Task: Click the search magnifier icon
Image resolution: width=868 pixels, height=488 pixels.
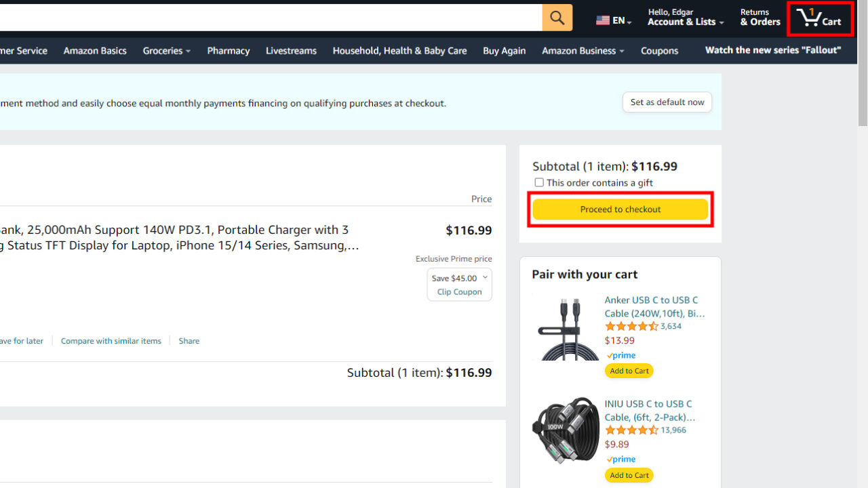Action: 557,17
